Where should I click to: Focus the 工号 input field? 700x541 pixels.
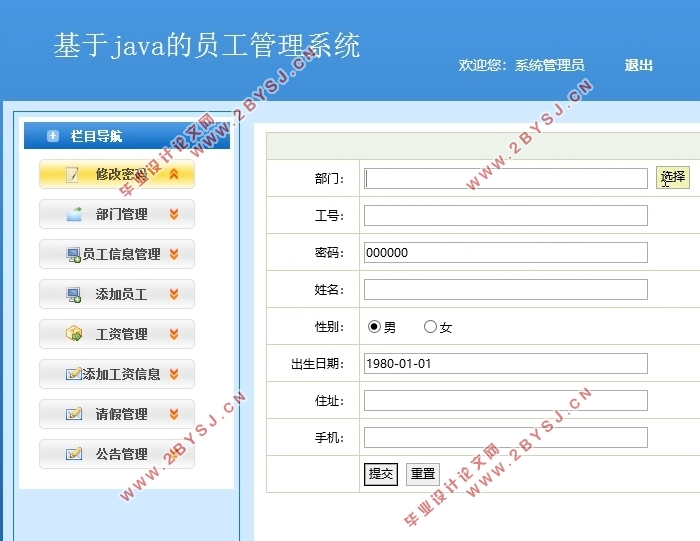pos(506,216)
